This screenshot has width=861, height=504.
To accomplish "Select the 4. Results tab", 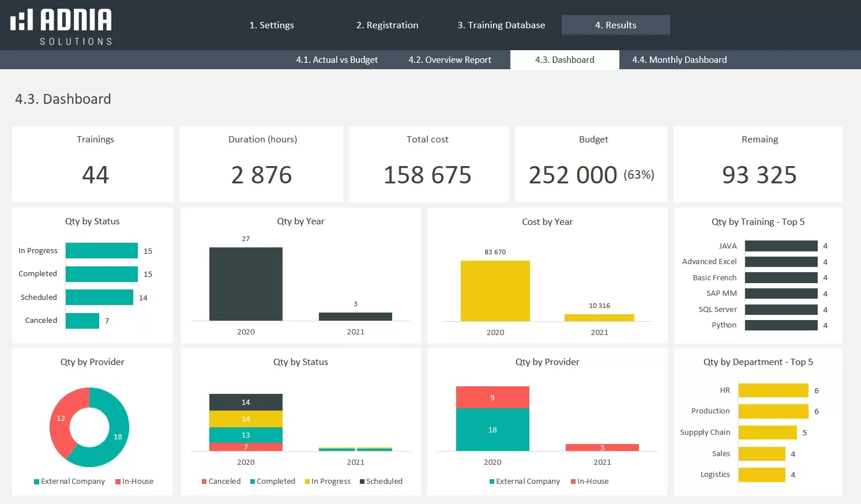I will tap(615, 25).
